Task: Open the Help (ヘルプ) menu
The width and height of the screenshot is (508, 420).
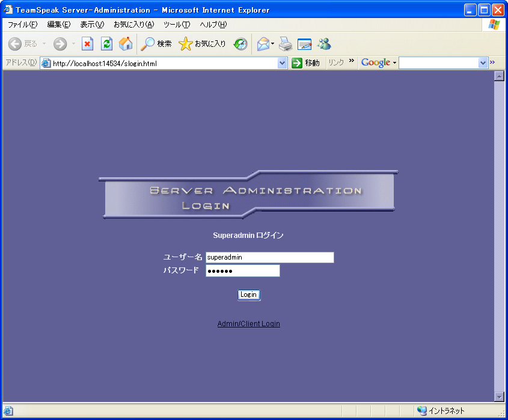Action: (213, 24)
